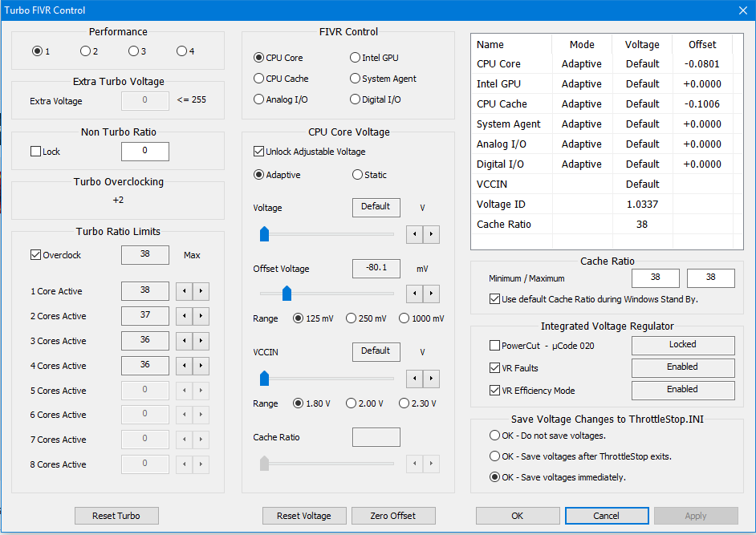Click the VR Efficiency Mode Enabled button
The image size is (756, 535).
click(683, 390)
